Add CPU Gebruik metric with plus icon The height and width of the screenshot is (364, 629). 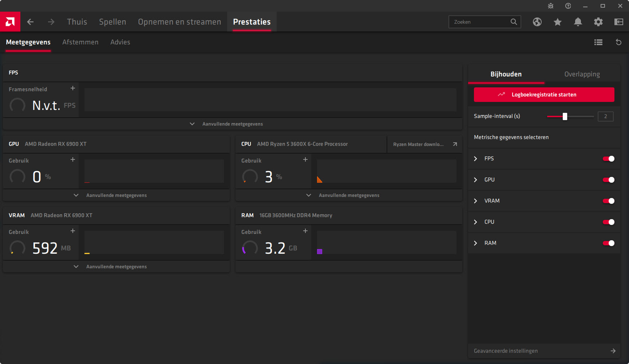coord(305,159)
